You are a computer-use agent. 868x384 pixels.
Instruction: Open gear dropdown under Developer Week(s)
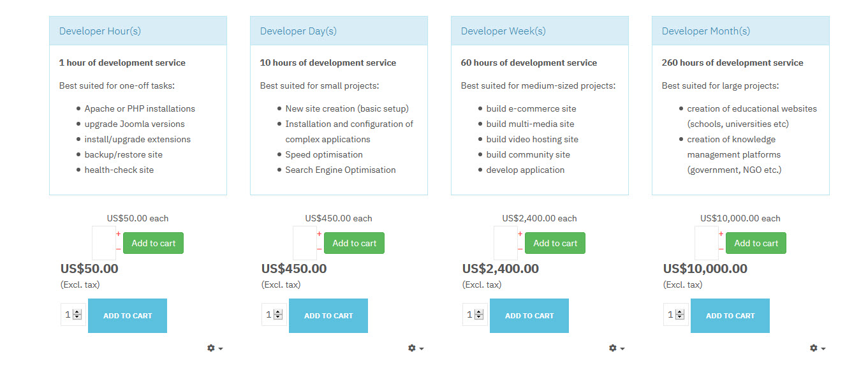(x=617, y=348)
